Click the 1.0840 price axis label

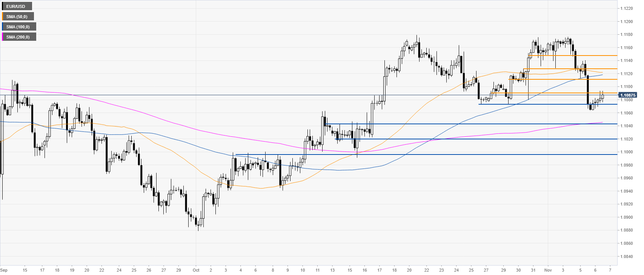coord(626,256)
